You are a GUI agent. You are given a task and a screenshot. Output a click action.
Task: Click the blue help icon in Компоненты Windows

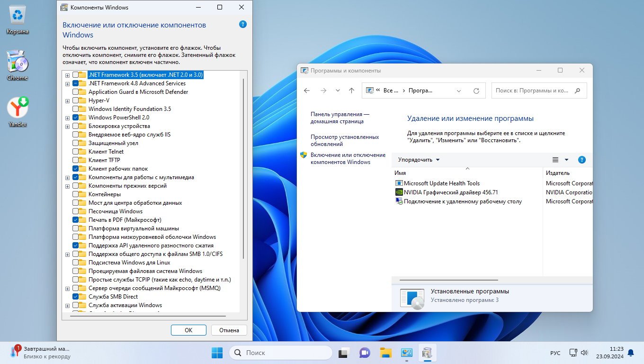(243, 24)
